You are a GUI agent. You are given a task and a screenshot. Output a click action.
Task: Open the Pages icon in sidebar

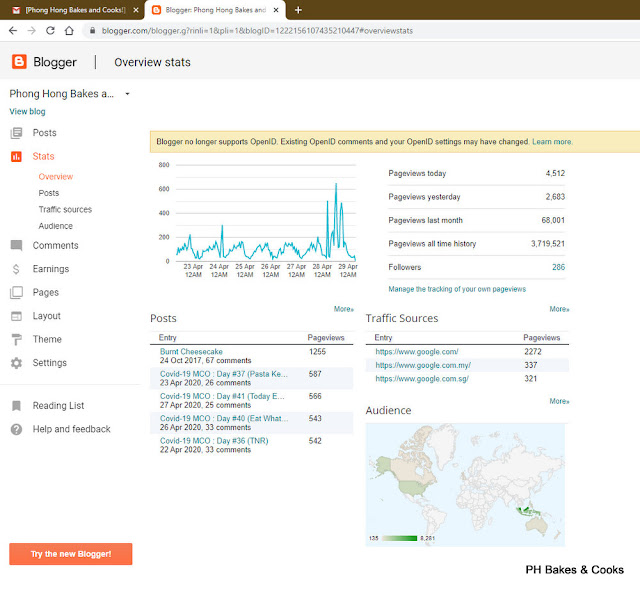16,293
